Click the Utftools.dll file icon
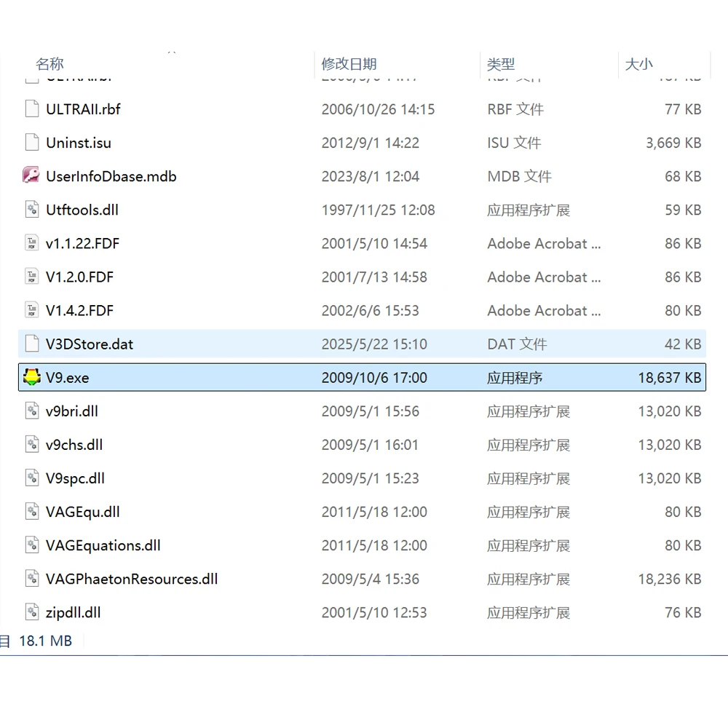 coord(31,210)
